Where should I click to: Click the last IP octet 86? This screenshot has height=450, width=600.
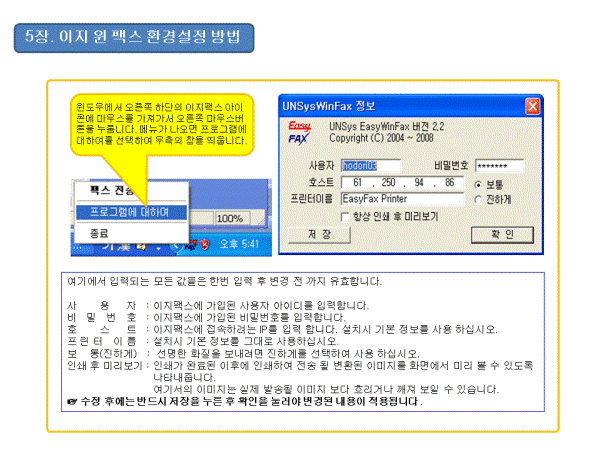[x=450, y=183]
